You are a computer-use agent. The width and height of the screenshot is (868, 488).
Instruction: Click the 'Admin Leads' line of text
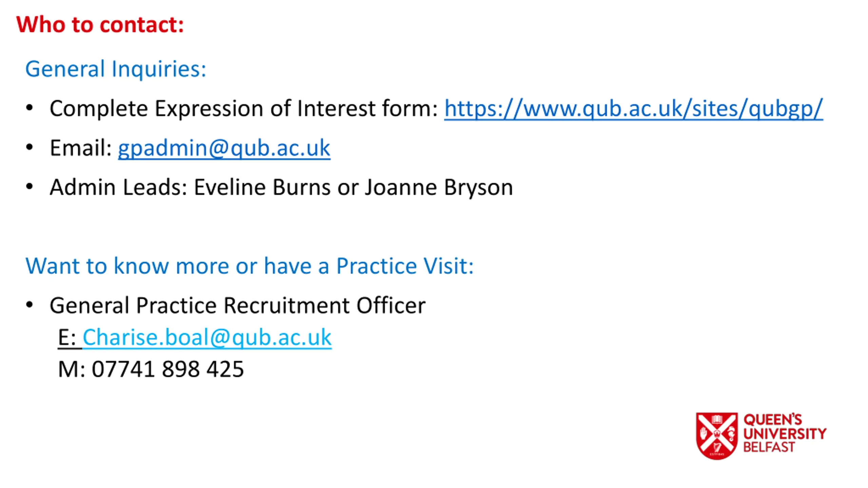[281, 187]
